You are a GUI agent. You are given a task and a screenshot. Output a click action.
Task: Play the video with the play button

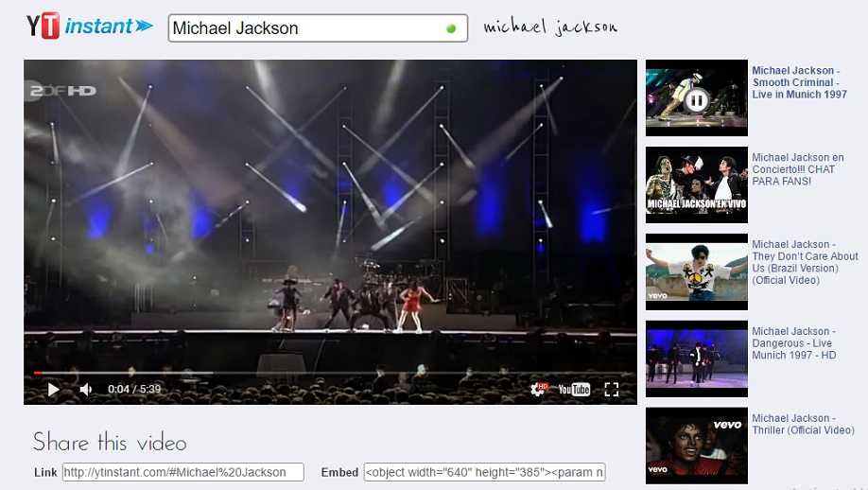pos(53,389)
